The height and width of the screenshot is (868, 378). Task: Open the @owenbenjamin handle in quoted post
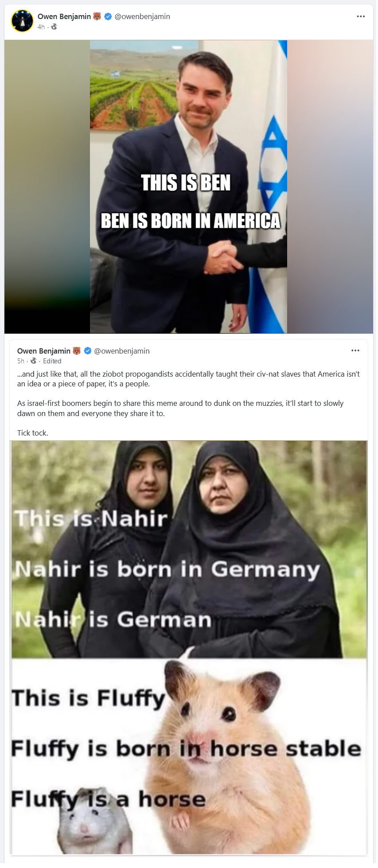(122, 351)
